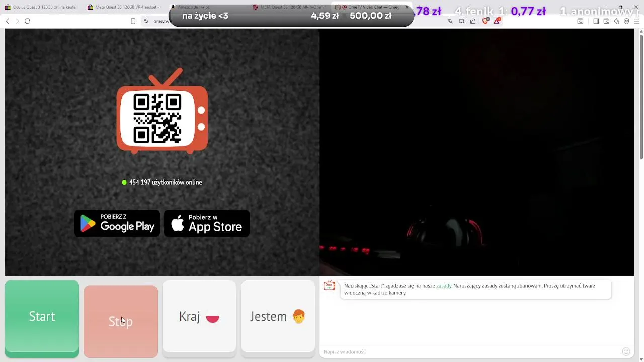Open the Kraj country selector

click(x=199, y=316)
